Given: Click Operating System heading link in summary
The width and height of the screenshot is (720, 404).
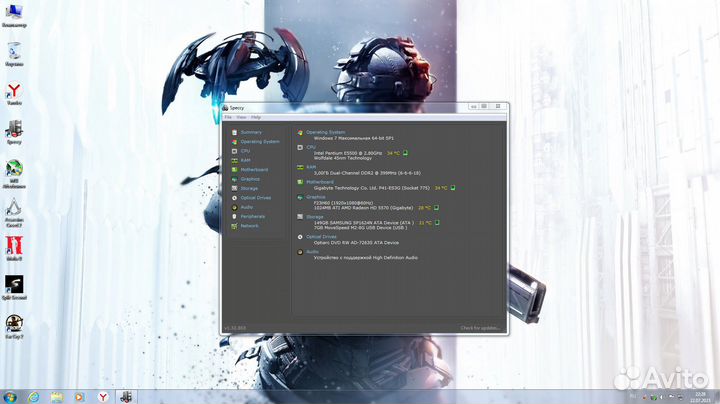Looking at the screenshot, I should pos(326,132).
